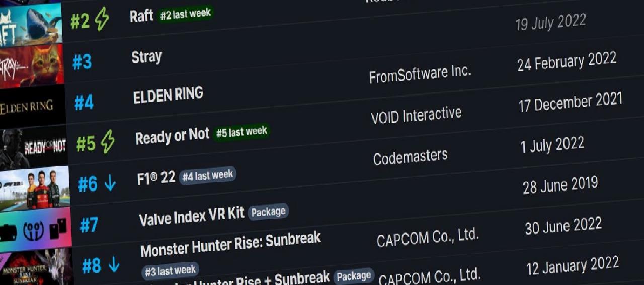Screen dimensions: 644x285
Task: Click the date 17 December 2021
Action: coord(571,102)
